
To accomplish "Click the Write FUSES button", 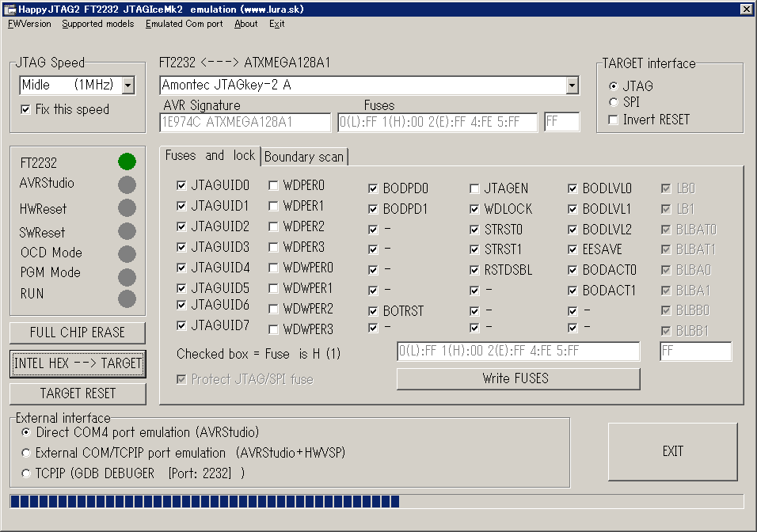I will [518, 378].
